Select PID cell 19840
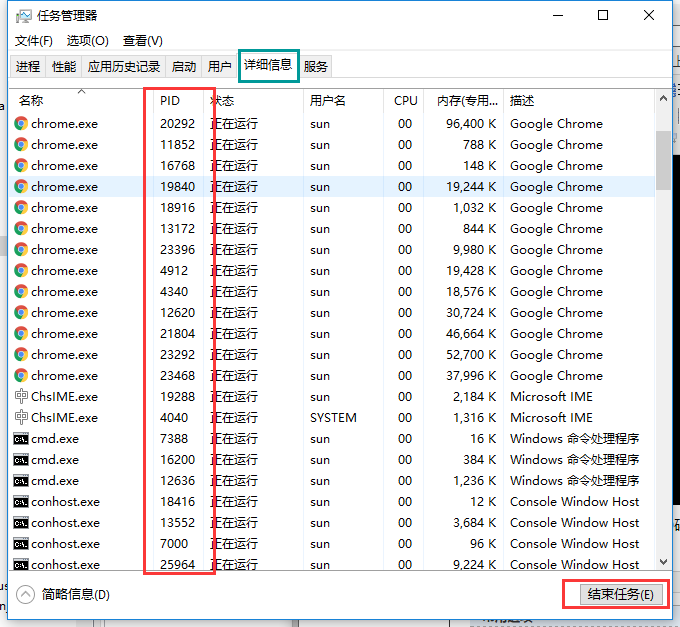Viewport: 680px width, 627px height. click(x=177, y=186)
